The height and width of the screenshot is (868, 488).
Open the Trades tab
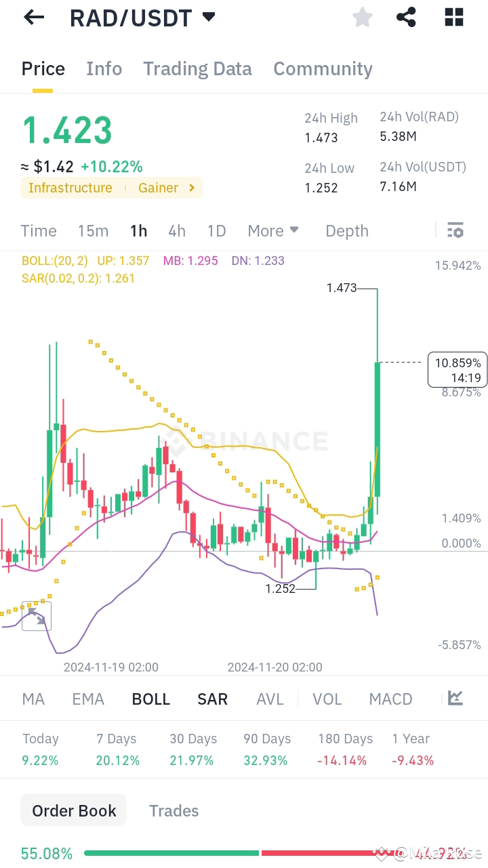pos(174,810)
